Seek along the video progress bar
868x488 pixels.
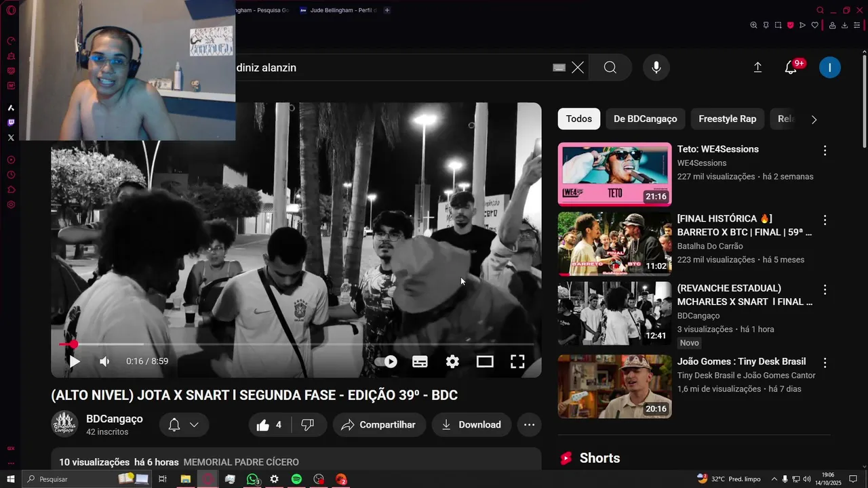coord(296,344)
